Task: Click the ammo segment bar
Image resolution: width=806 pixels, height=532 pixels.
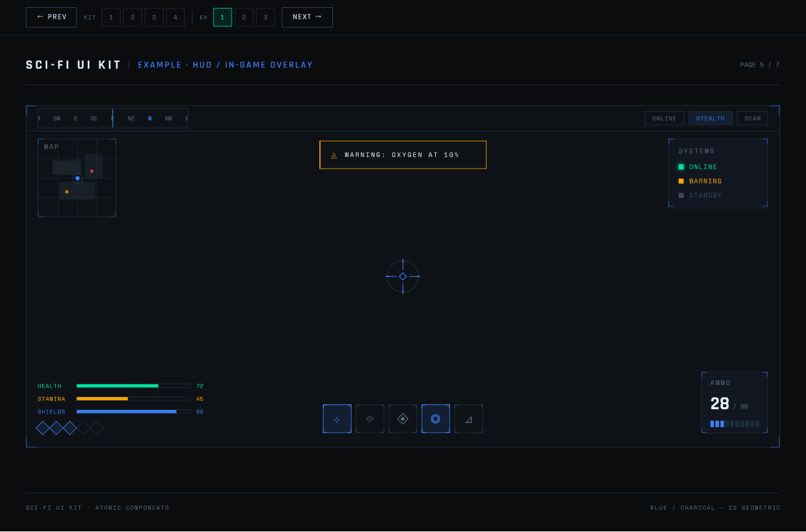Action: tap(735, 423)
